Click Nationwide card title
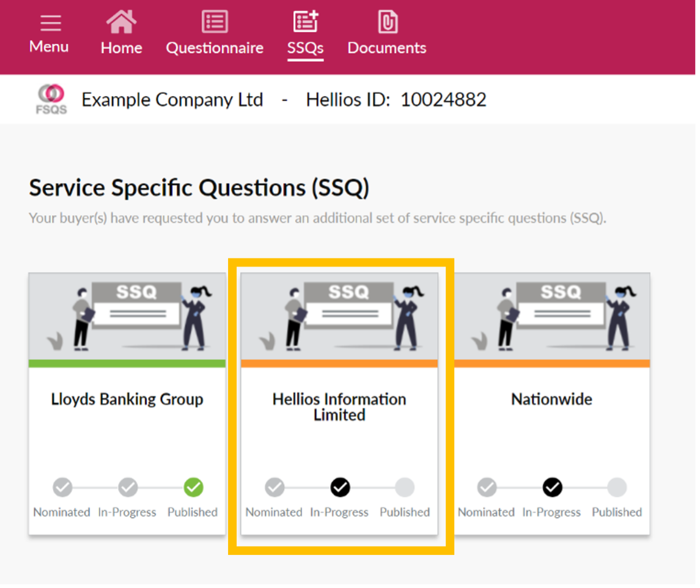700x588 pixels. [x=552, y=399]
